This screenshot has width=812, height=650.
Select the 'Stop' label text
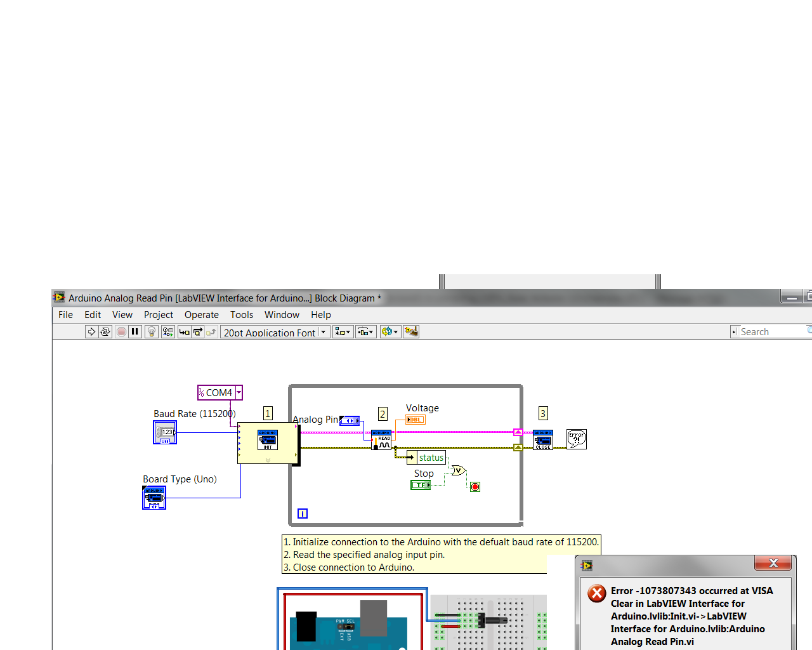point(424,474)
